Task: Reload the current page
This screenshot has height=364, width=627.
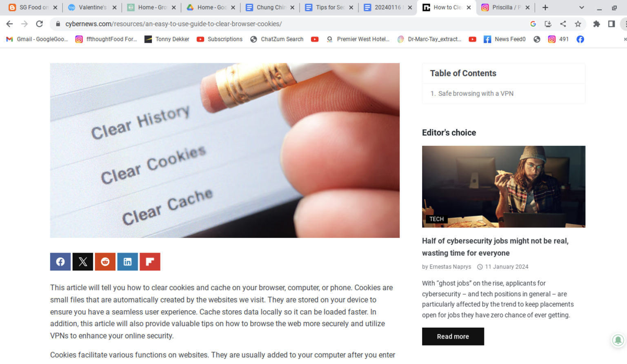Action: click(39, 24)
